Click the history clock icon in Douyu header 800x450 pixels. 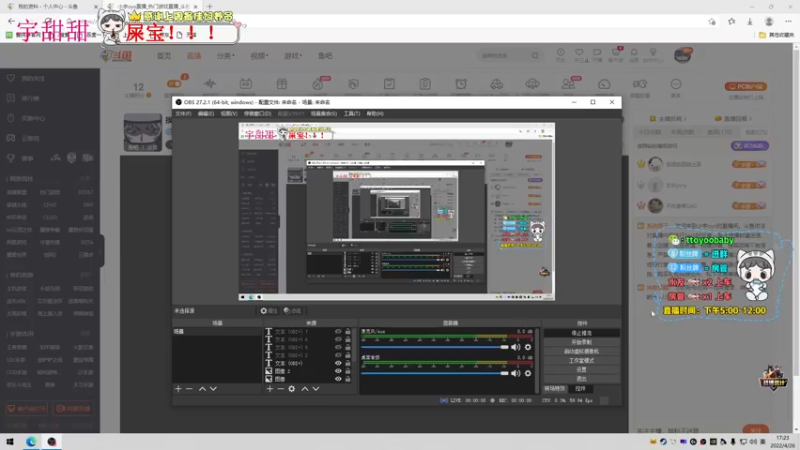(x=560, y=53)
